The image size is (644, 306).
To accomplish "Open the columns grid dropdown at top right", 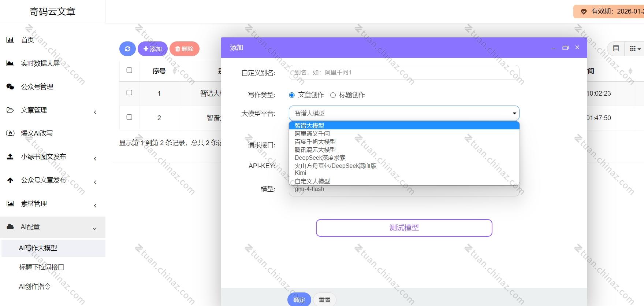I will tap(635, 48).
